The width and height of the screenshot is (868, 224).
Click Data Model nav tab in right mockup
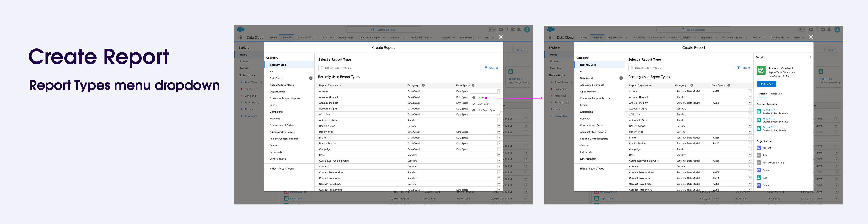coord(638,37)
